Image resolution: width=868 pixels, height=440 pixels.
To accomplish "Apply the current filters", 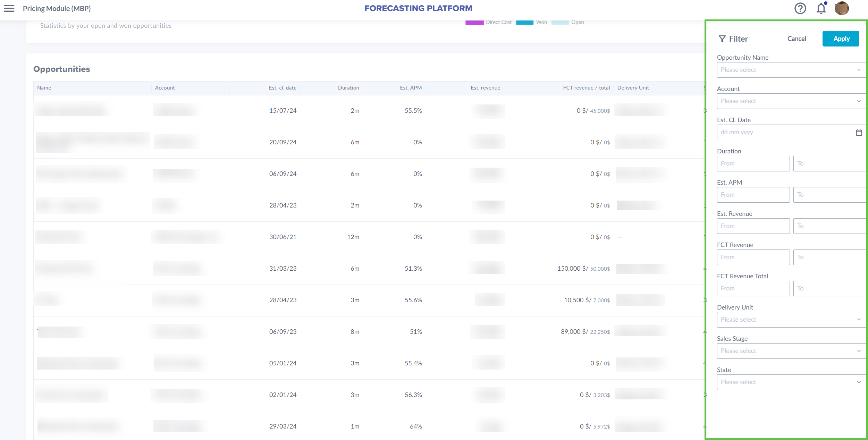I will [841, 39].
